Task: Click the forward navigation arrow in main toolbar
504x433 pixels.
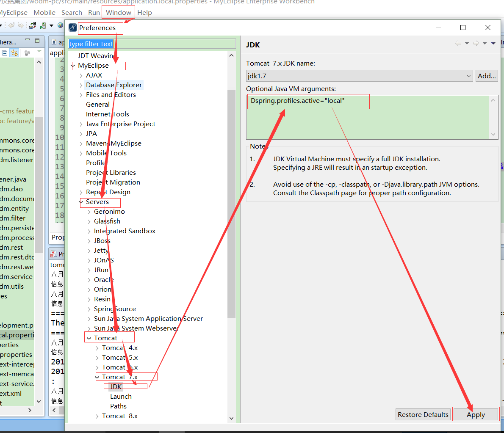Action: (21, 25)
